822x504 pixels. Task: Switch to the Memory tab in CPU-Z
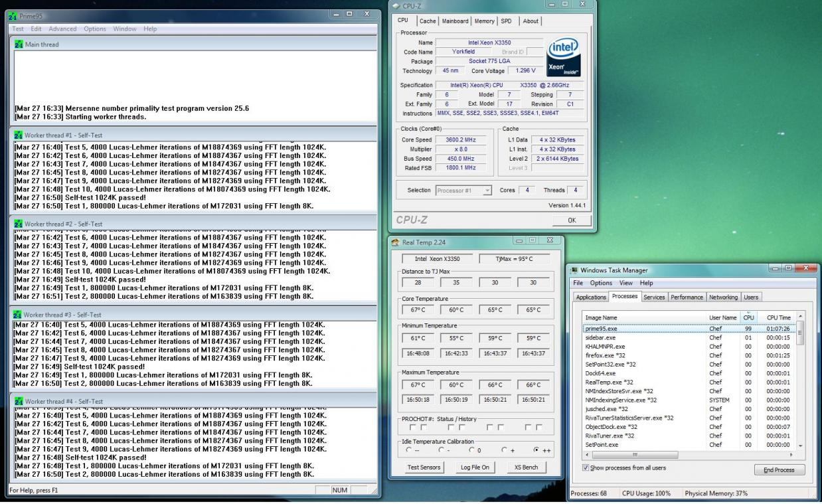coord(484,21)
